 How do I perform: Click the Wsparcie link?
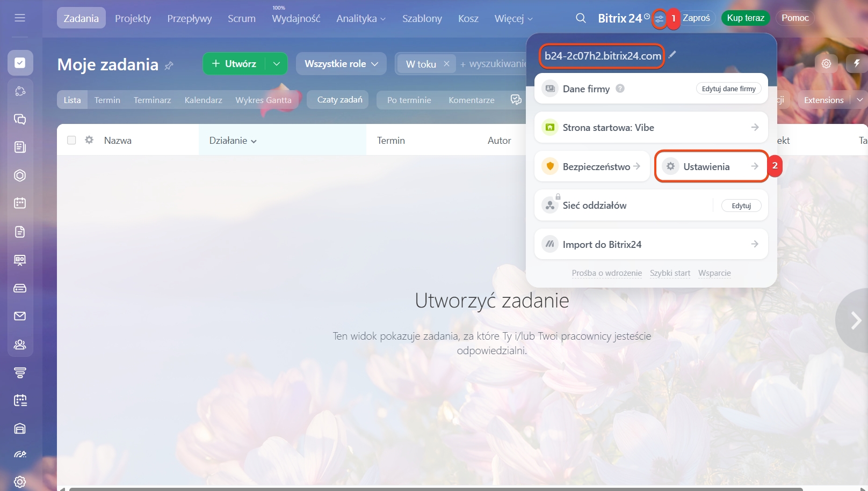point(714,273)
